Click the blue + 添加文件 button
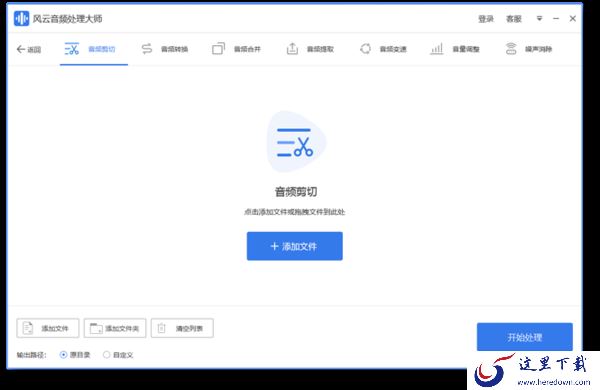 tap(295, 246)
